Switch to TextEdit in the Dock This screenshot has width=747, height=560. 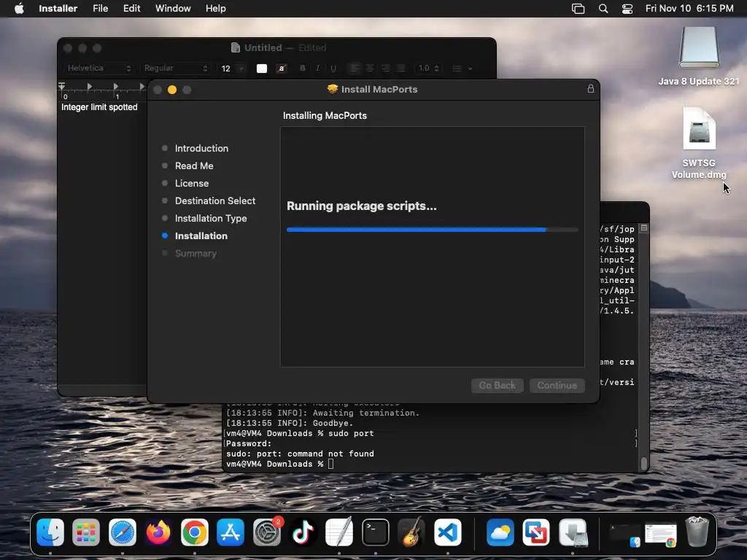click(339, 532)
